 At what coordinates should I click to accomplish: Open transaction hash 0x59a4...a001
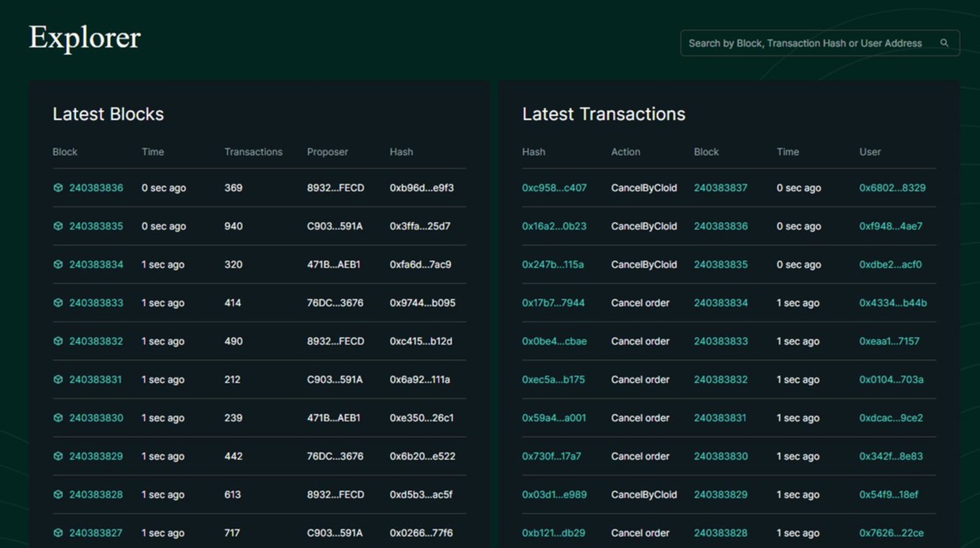[x=554, y=417]
